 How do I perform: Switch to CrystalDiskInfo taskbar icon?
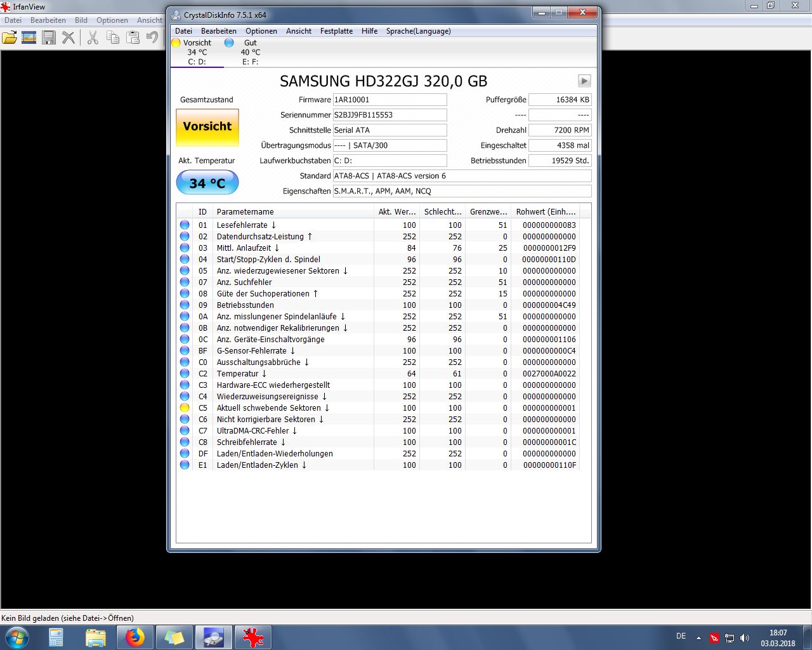213,637
